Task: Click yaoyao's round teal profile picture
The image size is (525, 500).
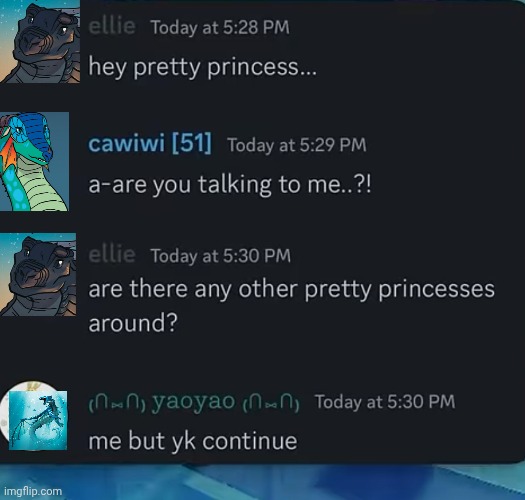Action: click(x=33, y=416)
